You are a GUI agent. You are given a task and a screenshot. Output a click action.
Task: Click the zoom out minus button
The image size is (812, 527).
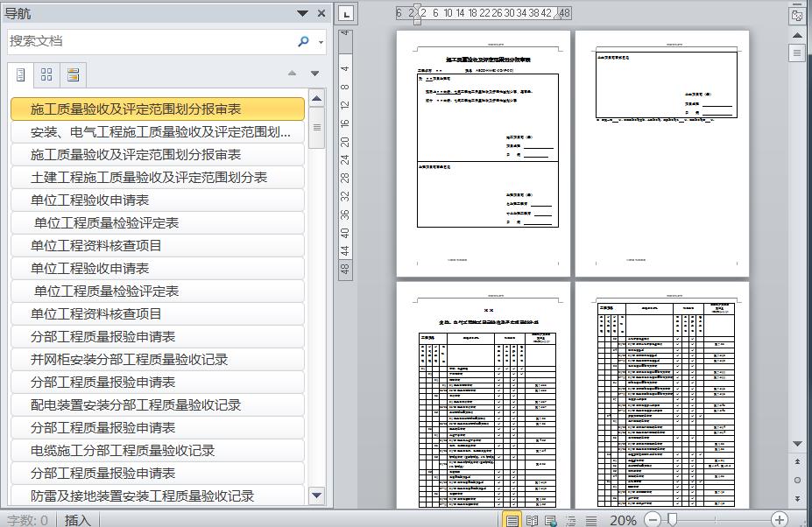point(653,519)
